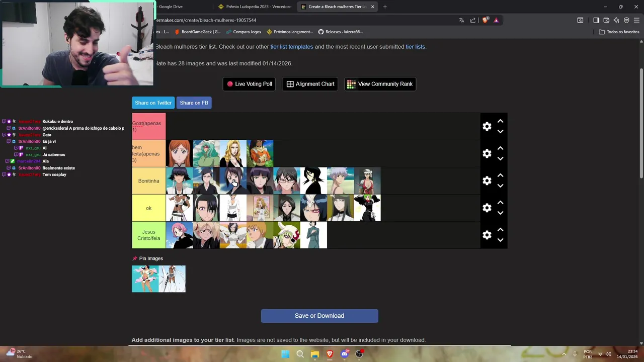The width and height of the screenshot is (644, 362).
Task: Click the red Goat(apenas 1) tier label
Action: 148,127
